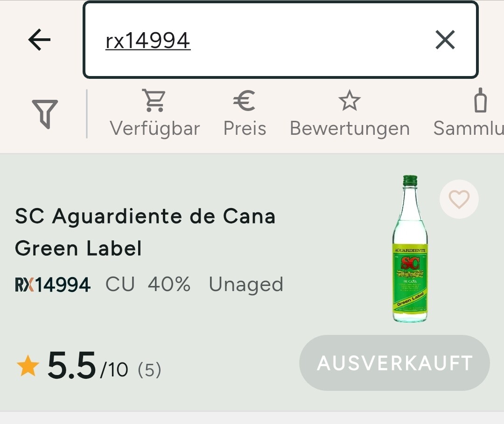
Task: Clear the search text with the X
Action: click(x=445, y=40)
